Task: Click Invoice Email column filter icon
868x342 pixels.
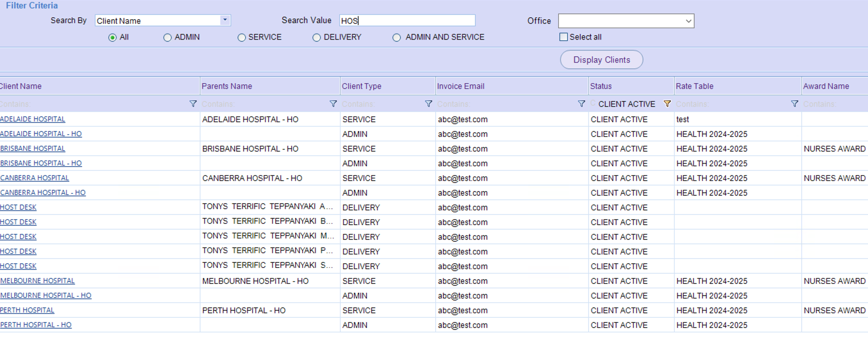Action: point(581,104)
